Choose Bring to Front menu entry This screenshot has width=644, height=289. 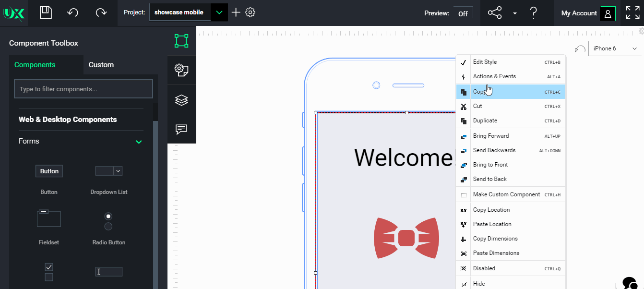(x=511, y=165)
